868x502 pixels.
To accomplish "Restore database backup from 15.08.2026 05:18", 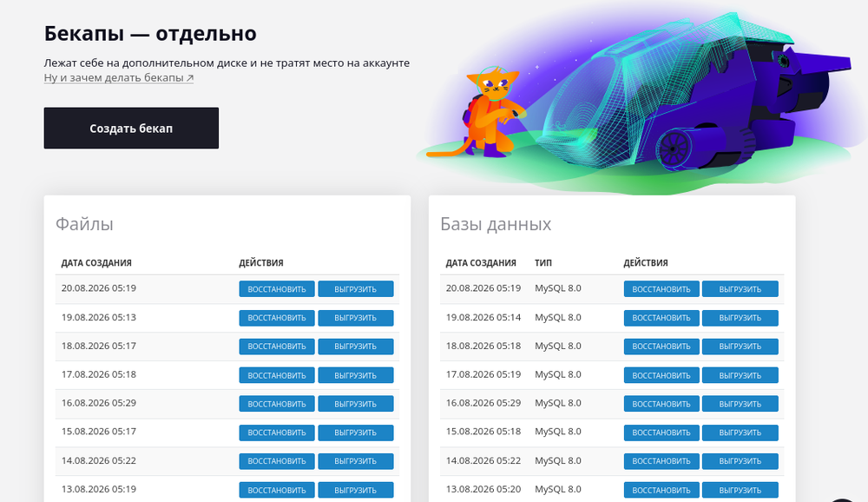I will coord(661,433).
